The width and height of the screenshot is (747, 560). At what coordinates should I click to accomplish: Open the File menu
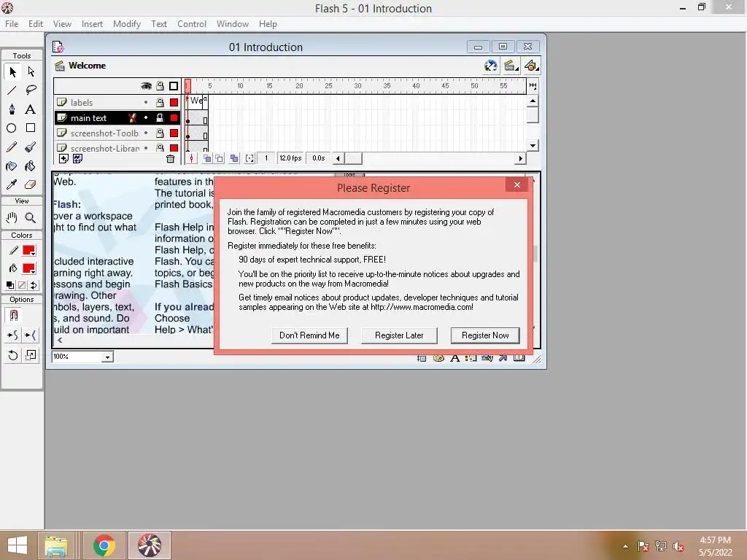pos(12,24)
